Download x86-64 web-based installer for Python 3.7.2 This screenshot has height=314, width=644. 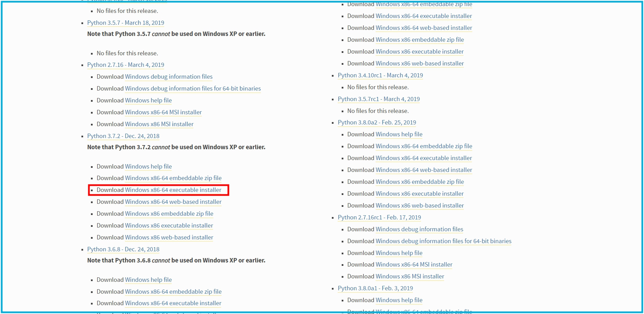pyautogui.click(x=173, y=202)
